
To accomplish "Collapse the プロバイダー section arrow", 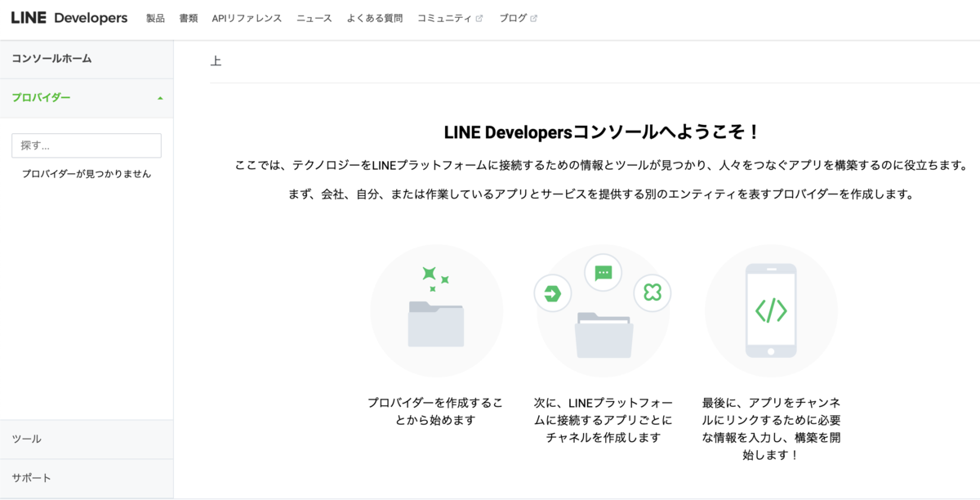I will click(x=160, y=98).
